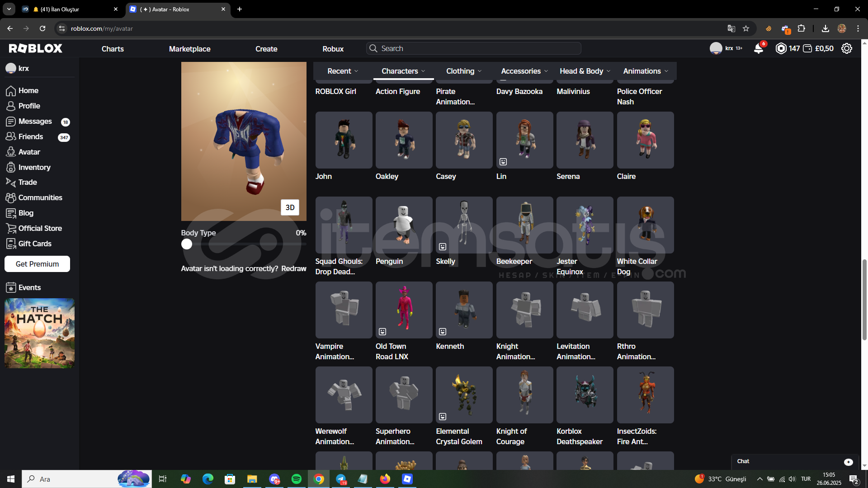Open Communities from sidebar
This screenshot has height=488, width=868.
click(x=34, y=198)
